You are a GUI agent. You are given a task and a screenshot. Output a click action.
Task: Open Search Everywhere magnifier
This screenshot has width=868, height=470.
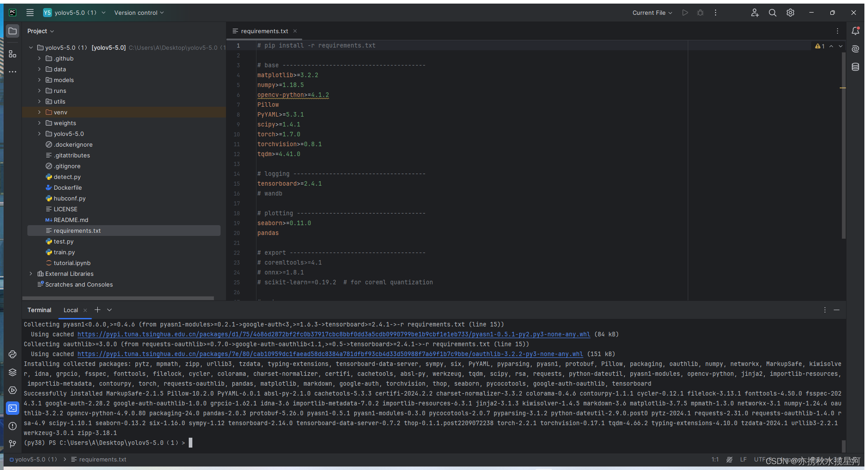tap(773, 13)
